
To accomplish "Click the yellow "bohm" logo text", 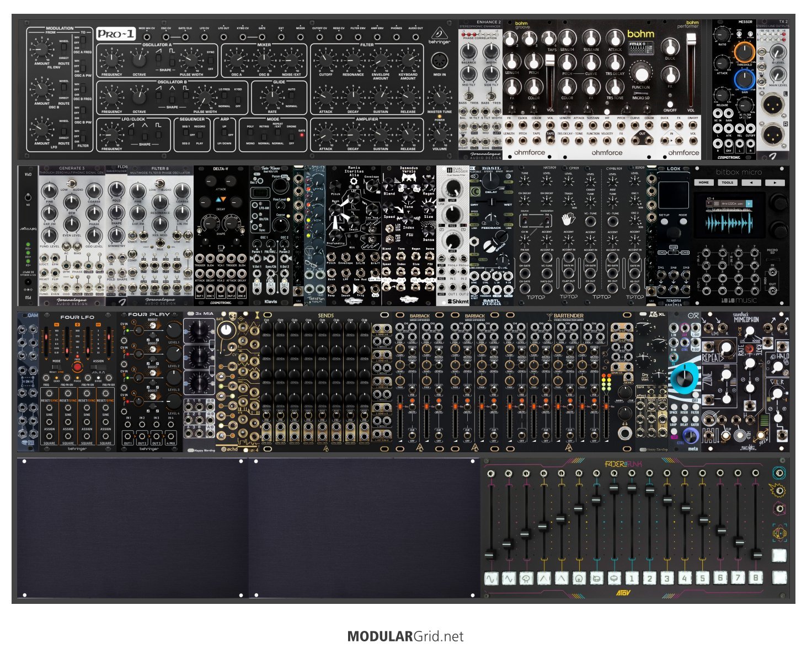I will pyautogui.click(x=641, y=33).
